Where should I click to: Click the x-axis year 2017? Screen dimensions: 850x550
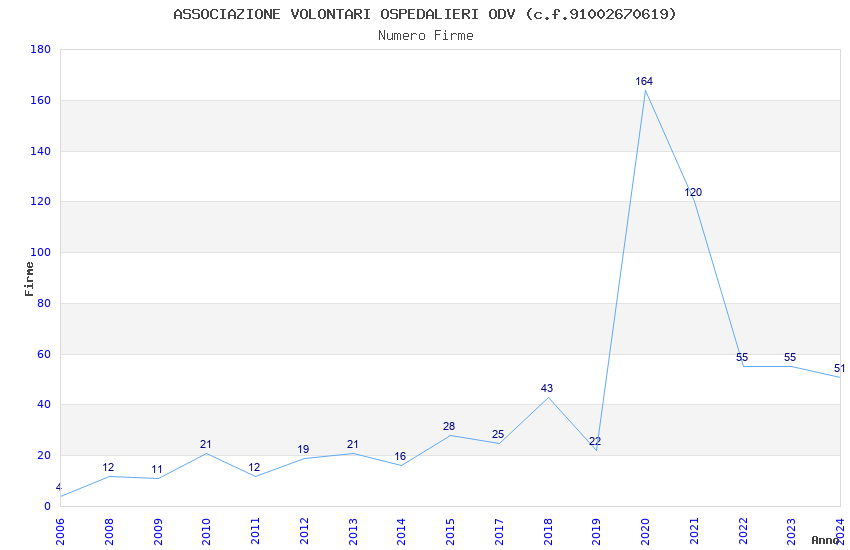pos(499,531)
